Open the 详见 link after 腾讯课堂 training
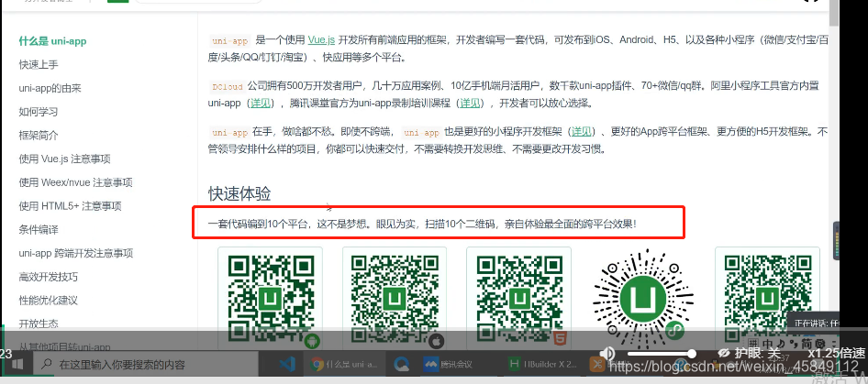 pos(471,103)
